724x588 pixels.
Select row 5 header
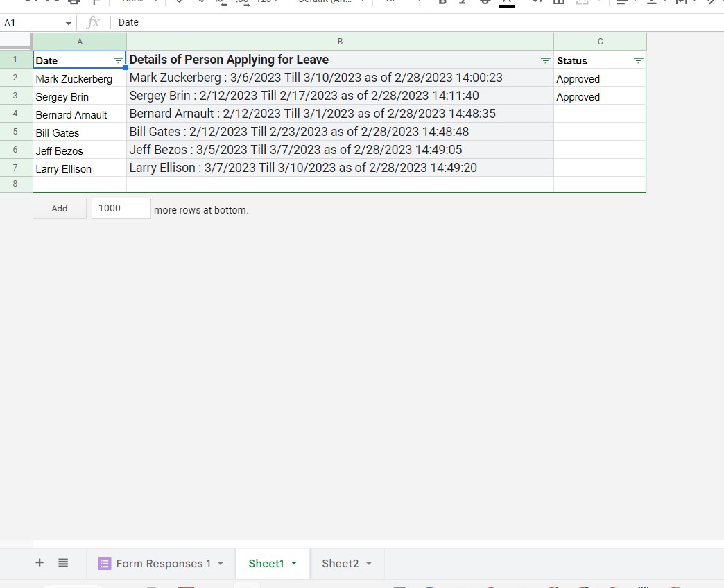15,132
